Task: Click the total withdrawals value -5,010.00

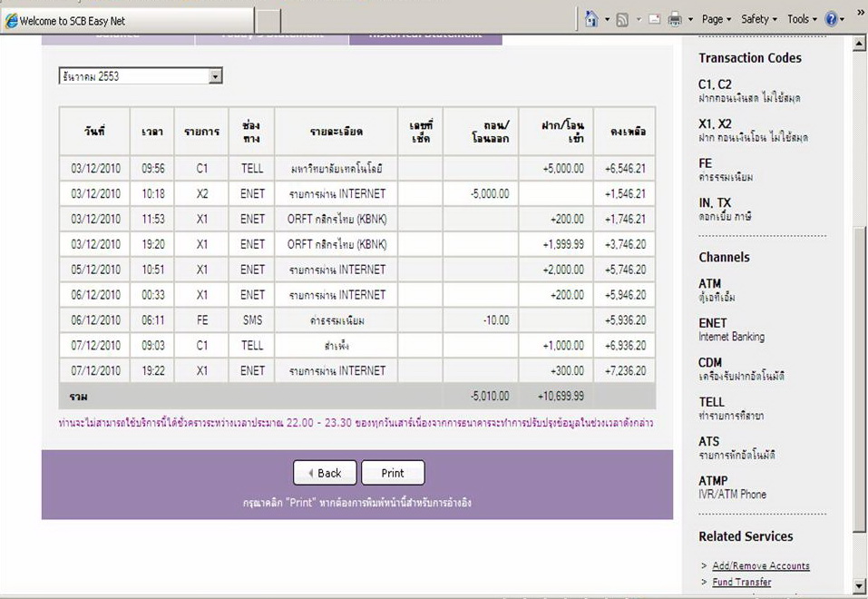Action: (x=490, y=397)
